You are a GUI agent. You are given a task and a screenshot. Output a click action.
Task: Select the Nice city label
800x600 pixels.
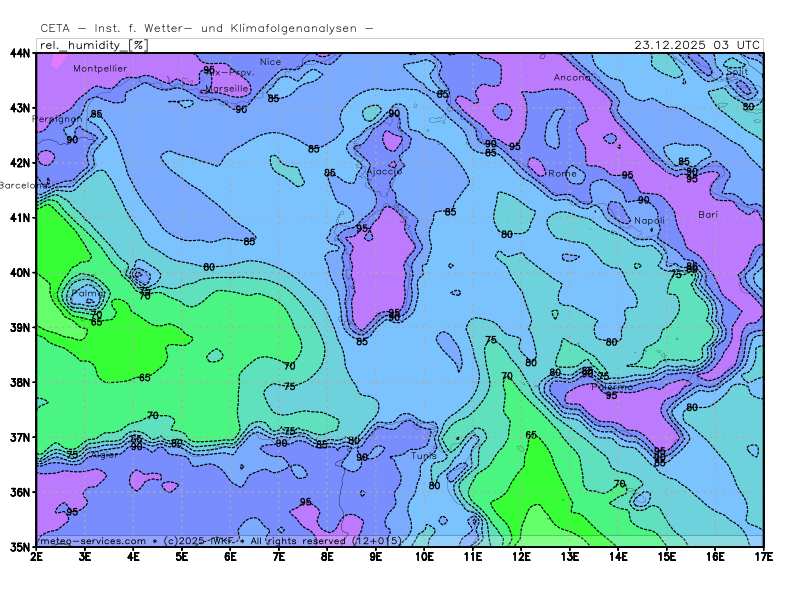pos(270,62)
